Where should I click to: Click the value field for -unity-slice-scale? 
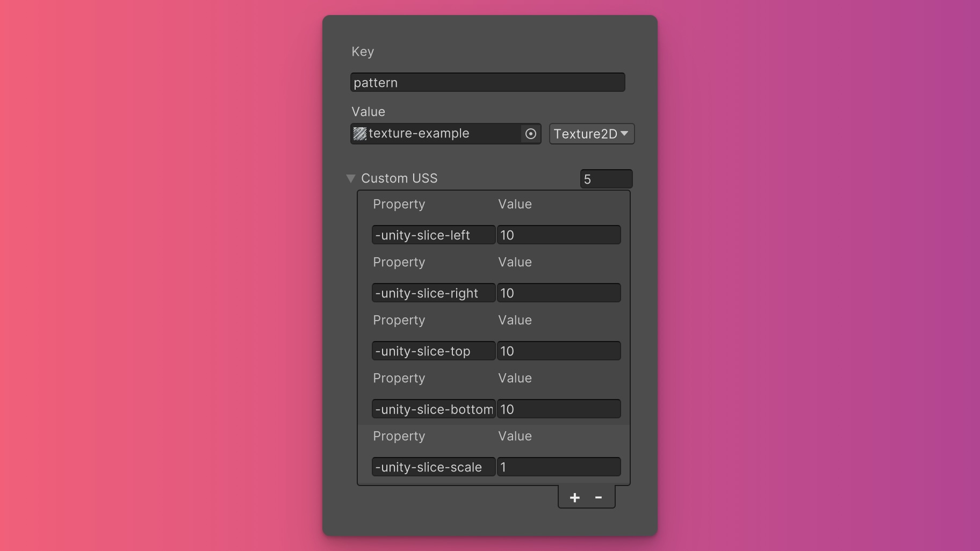point(559,467)
